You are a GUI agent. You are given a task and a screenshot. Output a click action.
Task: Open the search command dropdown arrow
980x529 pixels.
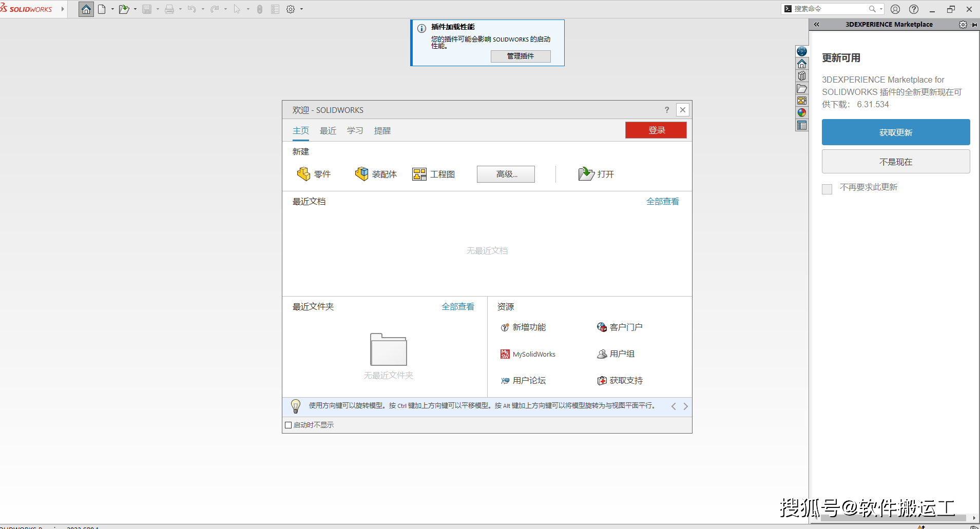click(x=881, y=9)
